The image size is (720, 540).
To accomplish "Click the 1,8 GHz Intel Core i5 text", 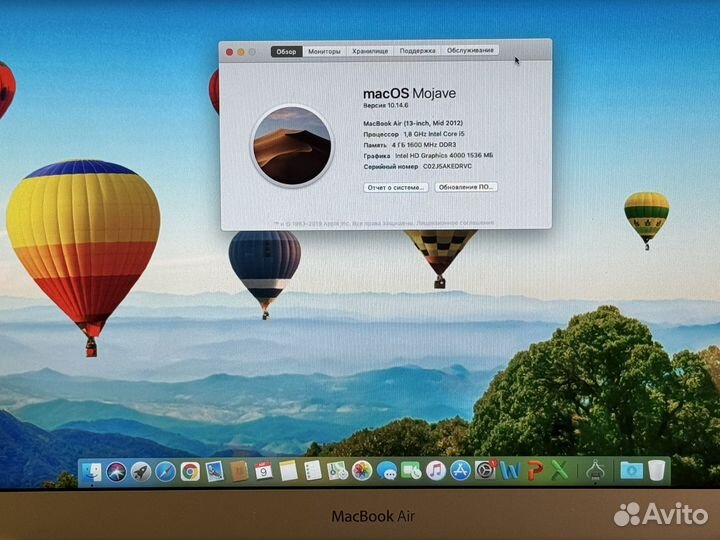I will coord(434,134).
